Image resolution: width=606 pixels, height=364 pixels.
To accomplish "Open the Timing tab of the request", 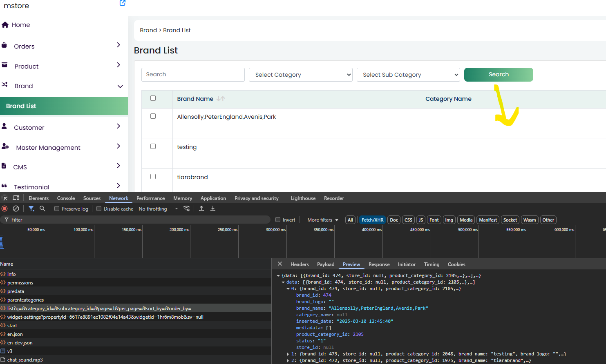I will click(432, 264).
